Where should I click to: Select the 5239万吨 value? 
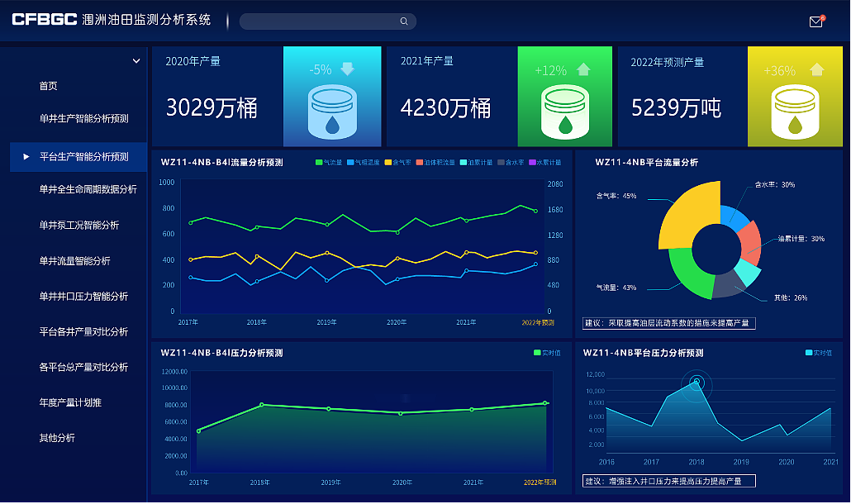coord(676,108)
